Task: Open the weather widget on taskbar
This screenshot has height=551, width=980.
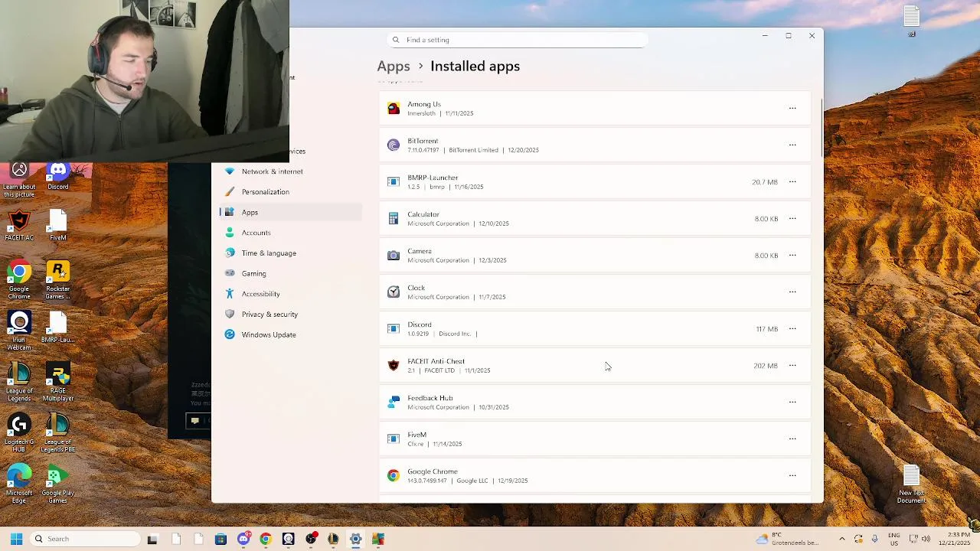Action: (787, 539)
